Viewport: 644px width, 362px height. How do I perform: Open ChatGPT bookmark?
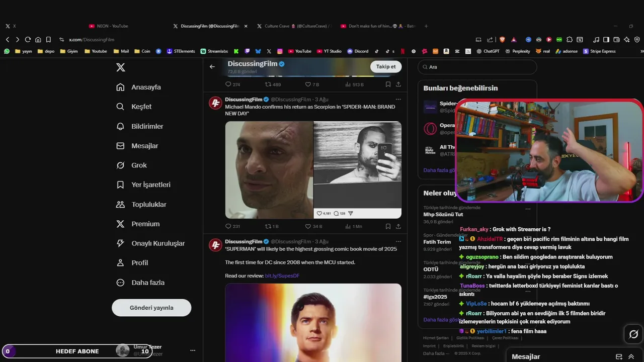[x=488, y=51]
